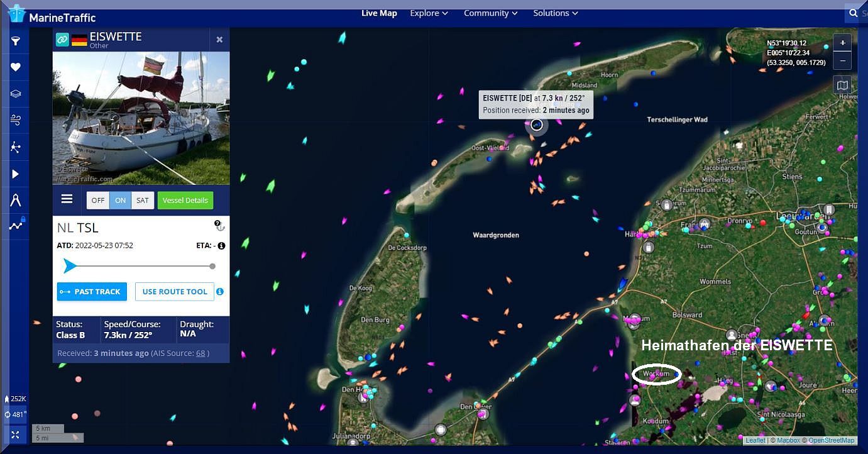Expand the Explore dropdown menu

pyautogui.click(x=429, y=13)
